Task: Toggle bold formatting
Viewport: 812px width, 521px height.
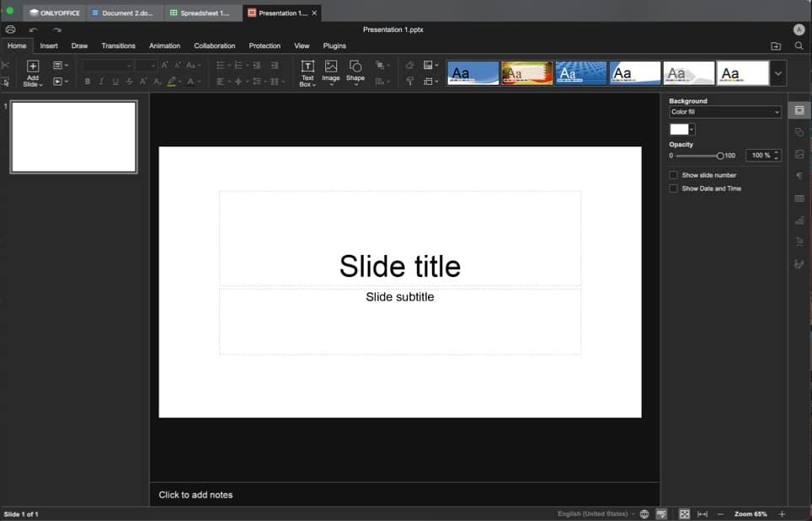Action: click(x=88, y=82)
